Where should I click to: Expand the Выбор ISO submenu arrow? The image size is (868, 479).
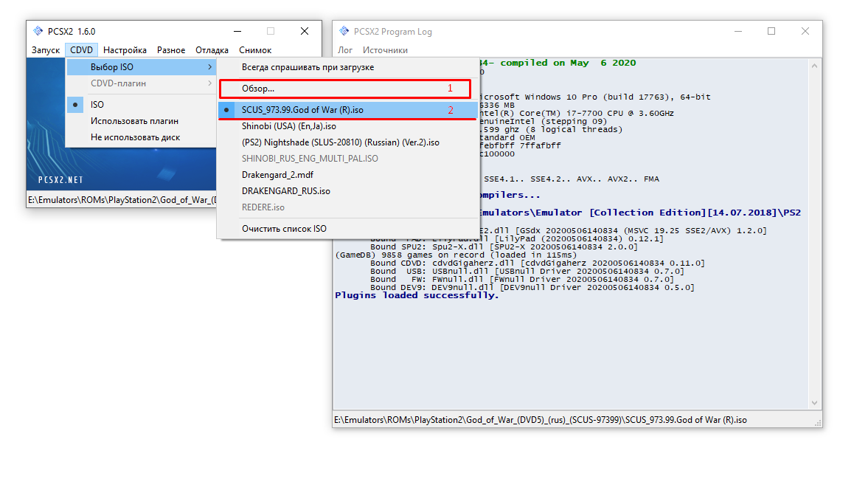click(209, 67)
